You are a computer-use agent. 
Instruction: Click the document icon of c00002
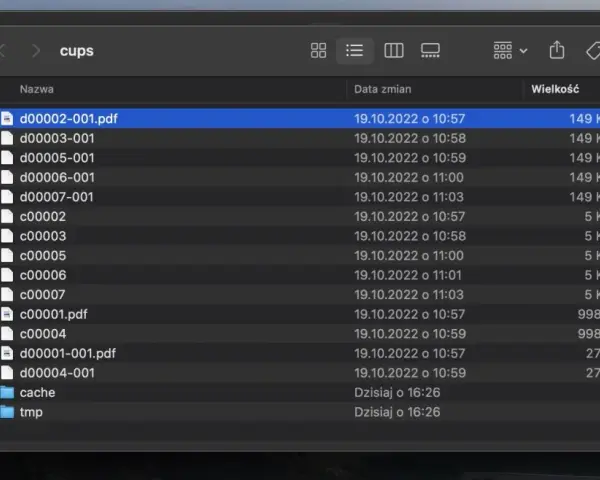(7, 216)
